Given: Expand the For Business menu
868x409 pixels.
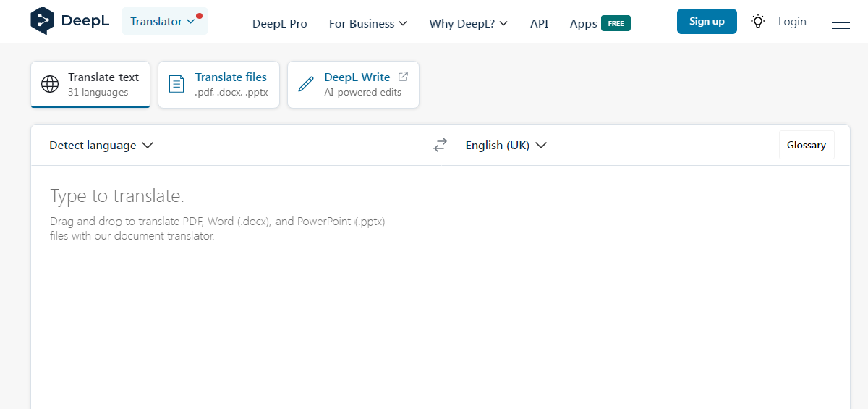Looking at the screenshot, I should coord(367,24).
